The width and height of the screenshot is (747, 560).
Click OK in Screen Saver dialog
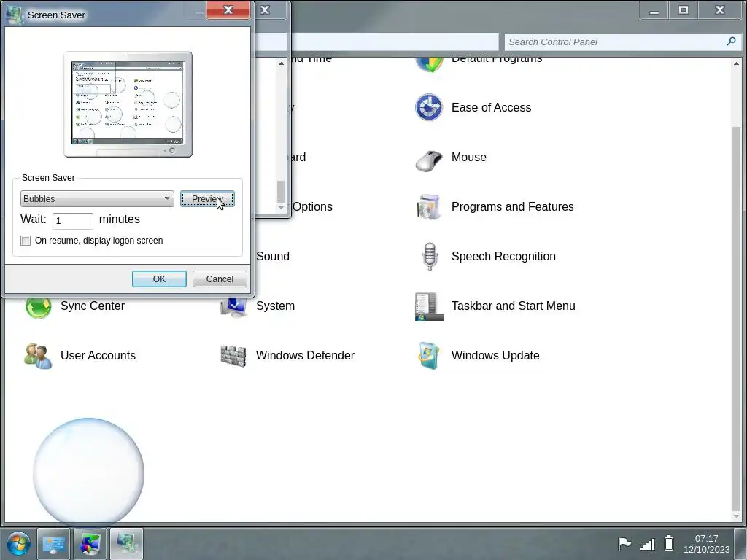(159, 279)
